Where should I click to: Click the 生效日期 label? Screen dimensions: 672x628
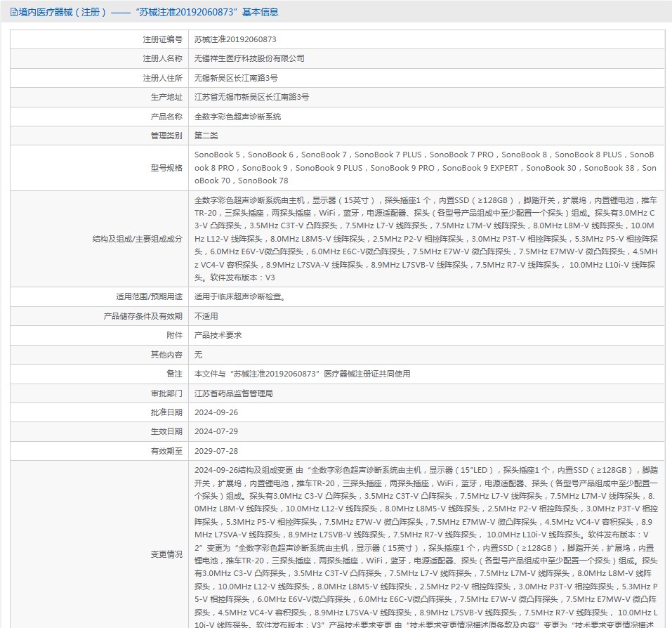(x=166, y=432)
